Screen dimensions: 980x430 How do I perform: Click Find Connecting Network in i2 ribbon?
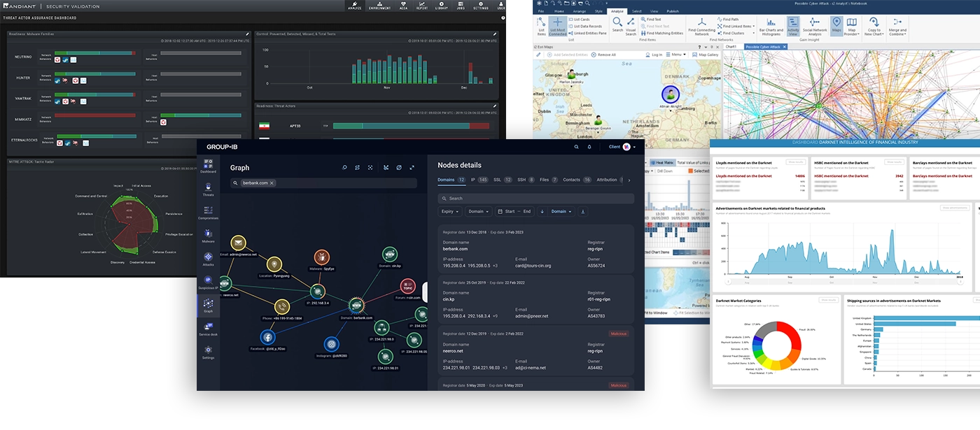point(701,27)
